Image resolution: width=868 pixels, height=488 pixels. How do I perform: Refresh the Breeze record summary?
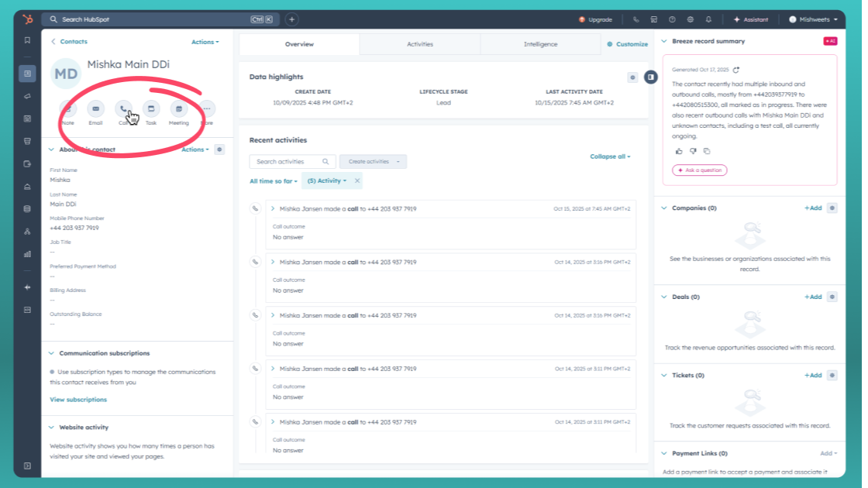pyautogui.click(x=736, y=70)
